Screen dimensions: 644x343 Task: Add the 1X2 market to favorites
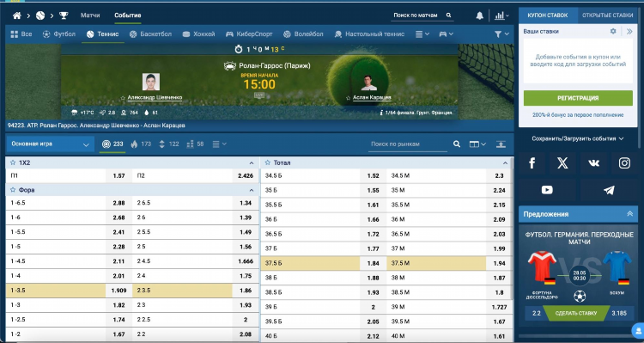(13, 162)
